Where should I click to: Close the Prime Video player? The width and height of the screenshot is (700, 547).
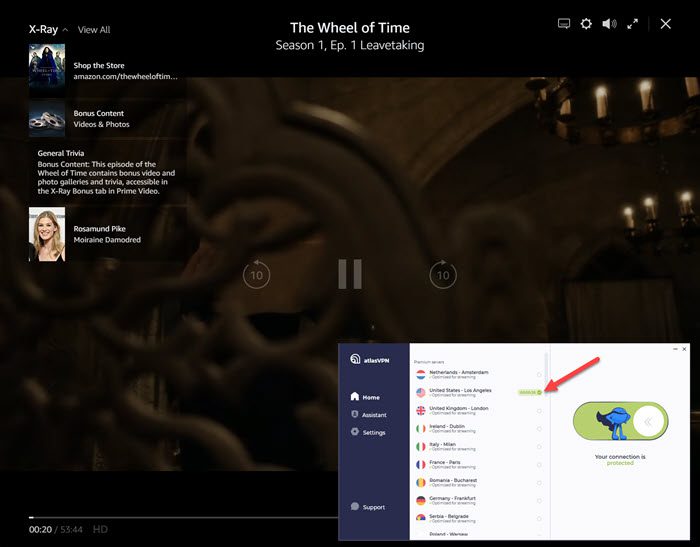pyautogui.click(x=666, y=24)
